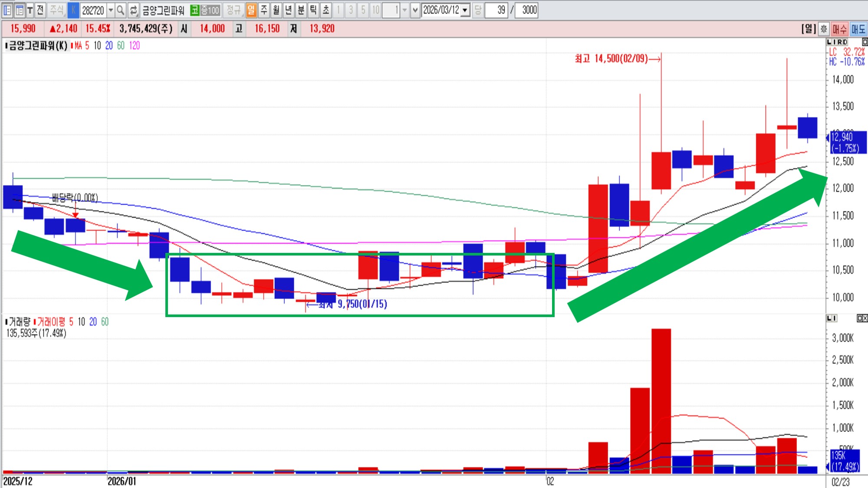Click the blue K market icon
868x488 pixels.
tap(73, 10)
